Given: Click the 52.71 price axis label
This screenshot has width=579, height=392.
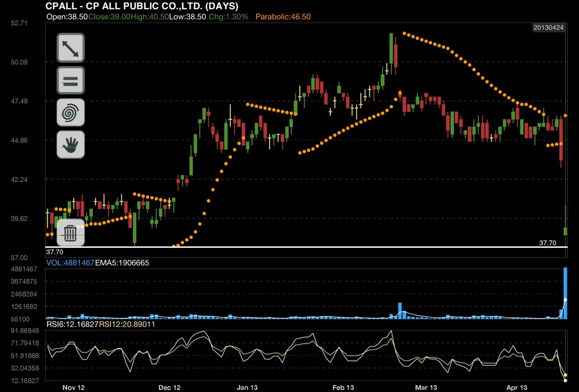Looking at the screenshot, I should 19,23.
